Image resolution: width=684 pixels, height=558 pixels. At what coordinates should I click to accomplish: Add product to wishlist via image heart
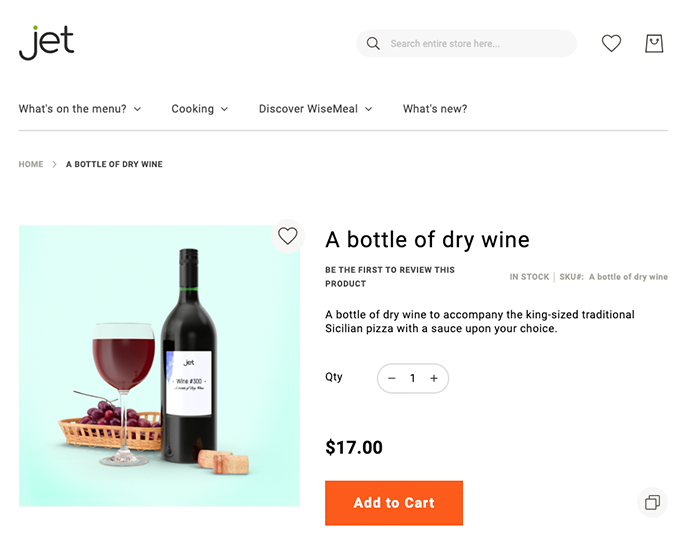click(288, 236)
